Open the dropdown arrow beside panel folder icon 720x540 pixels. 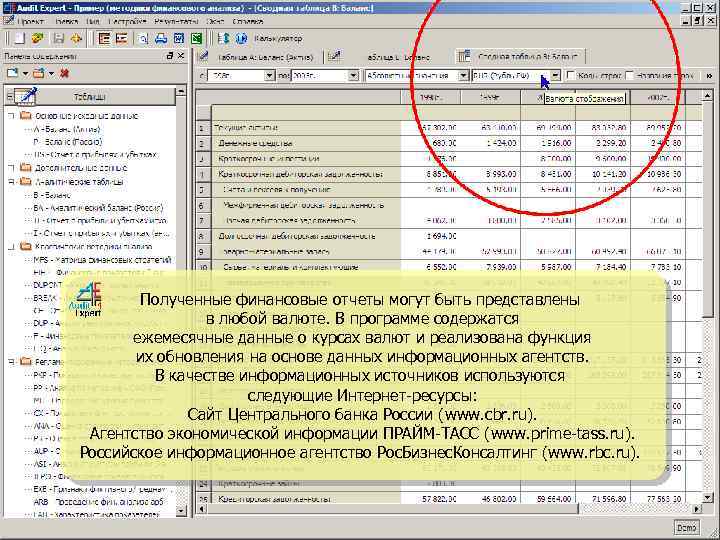(x=51, y=73)
